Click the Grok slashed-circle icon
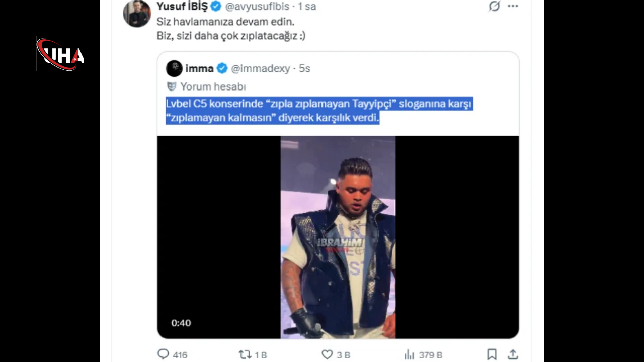644x362 pixels. (494, 6)
